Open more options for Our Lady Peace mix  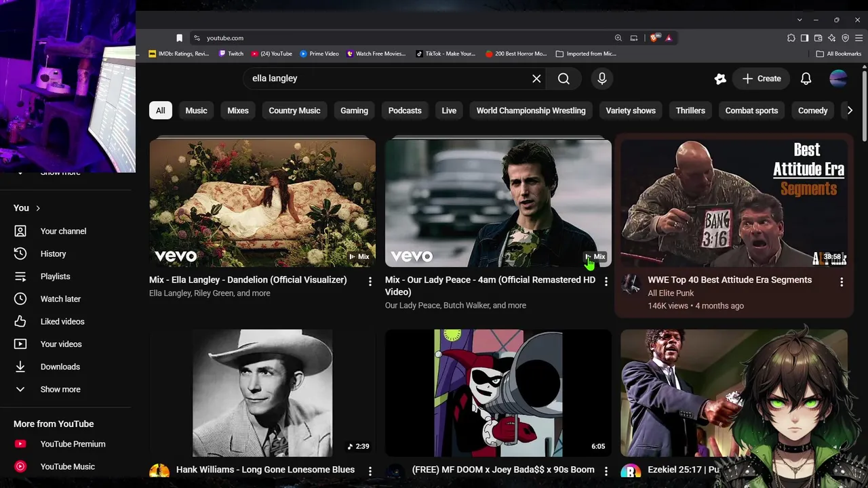[606, 281]
